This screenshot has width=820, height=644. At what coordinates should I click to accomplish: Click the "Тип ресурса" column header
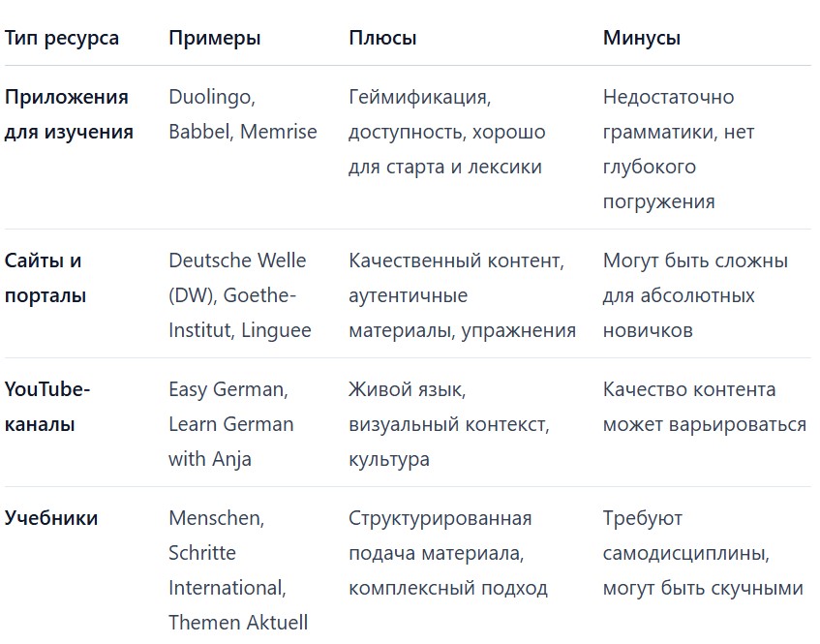coord(62,39)
